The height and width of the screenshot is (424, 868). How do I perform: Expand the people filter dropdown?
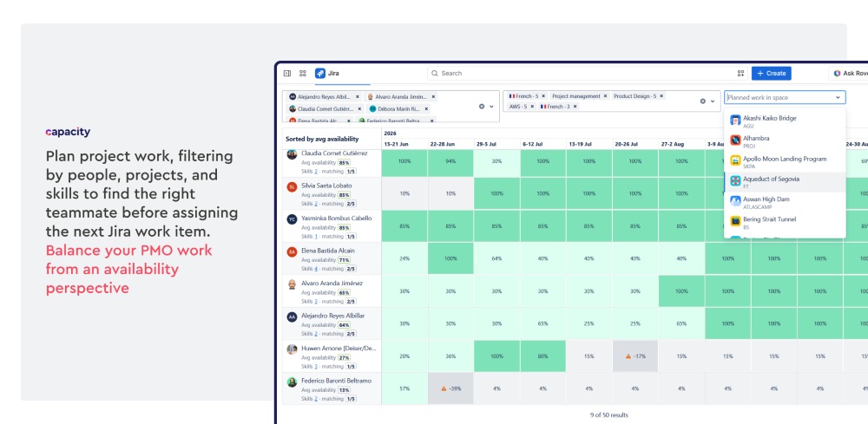point(491,106)
